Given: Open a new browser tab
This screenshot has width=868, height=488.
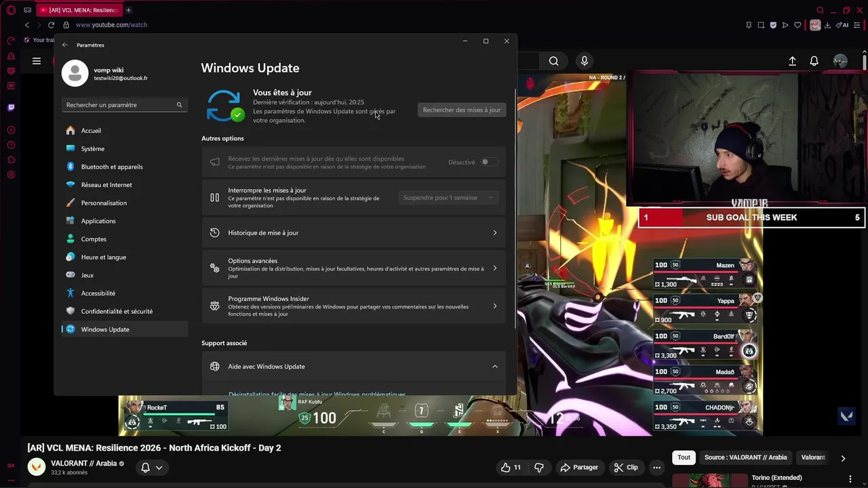Looking at the screenshot, I should coord(128,10).
